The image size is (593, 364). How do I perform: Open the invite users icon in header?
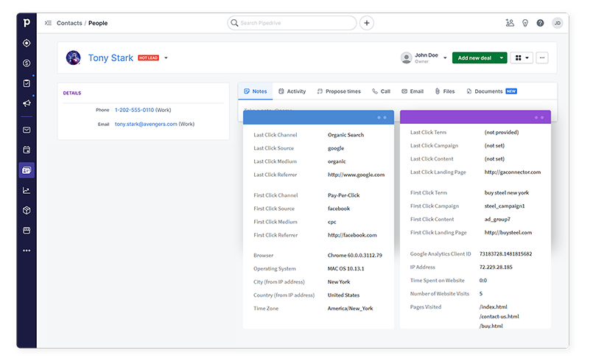510,23
